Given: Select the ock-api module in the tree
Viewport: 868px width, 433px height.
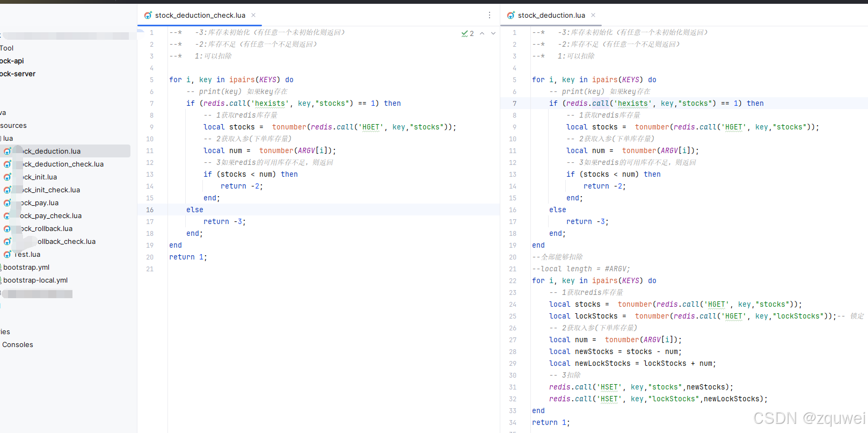Looking at the screenshot, I should tap(12, 61).
